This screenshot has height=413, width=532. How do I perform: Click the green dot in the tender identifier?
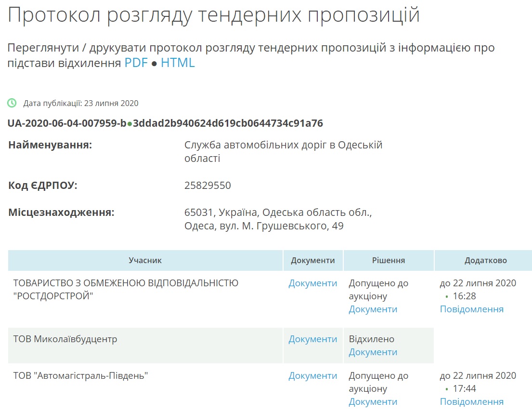pos(130,124)
